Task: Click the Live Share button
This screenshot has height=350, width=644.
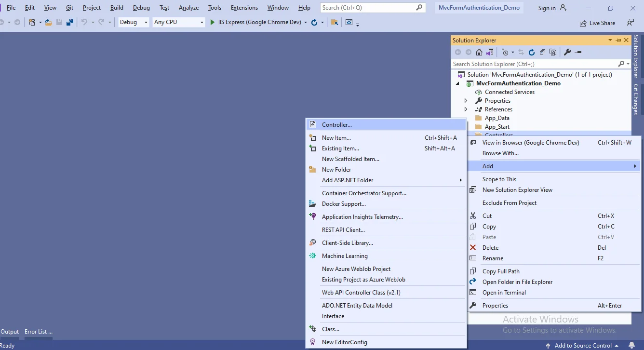Action: pyautogui.click(x=597, y=23)
